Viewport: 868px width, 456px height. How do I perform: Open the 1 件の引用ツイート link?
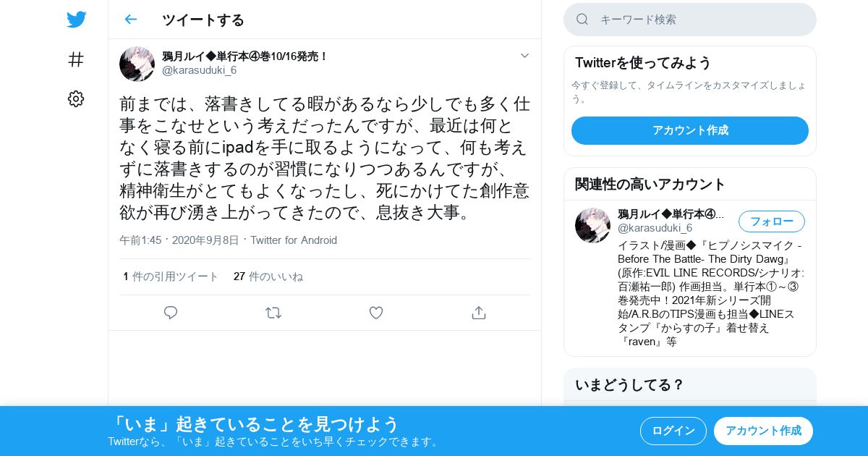point(171,276)
